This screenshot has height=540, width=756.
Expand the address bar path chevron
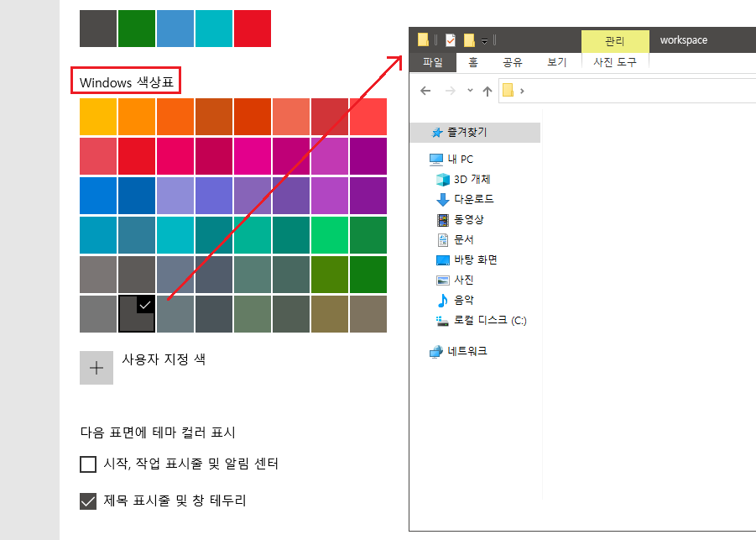[522, 91]
